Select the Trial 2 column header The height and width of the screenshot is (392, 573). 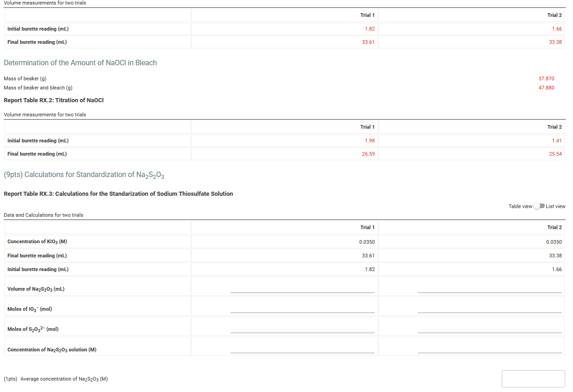554,227
